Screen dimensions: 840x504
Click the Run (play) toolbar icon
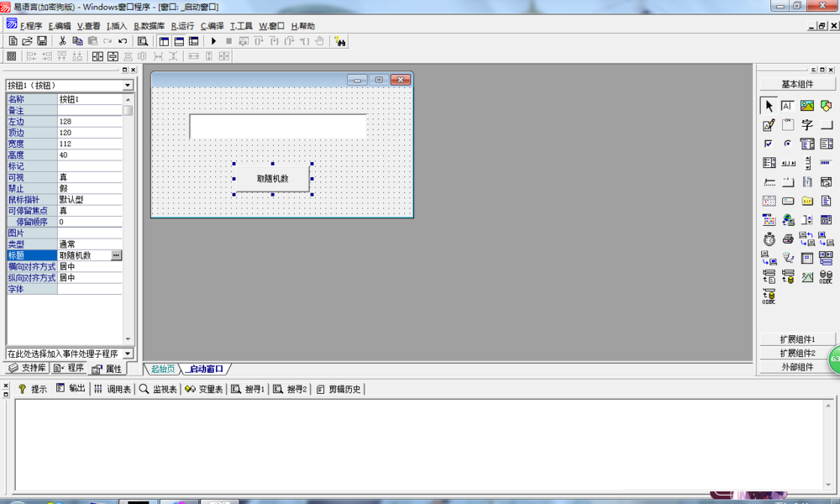(x=213, y=41)
